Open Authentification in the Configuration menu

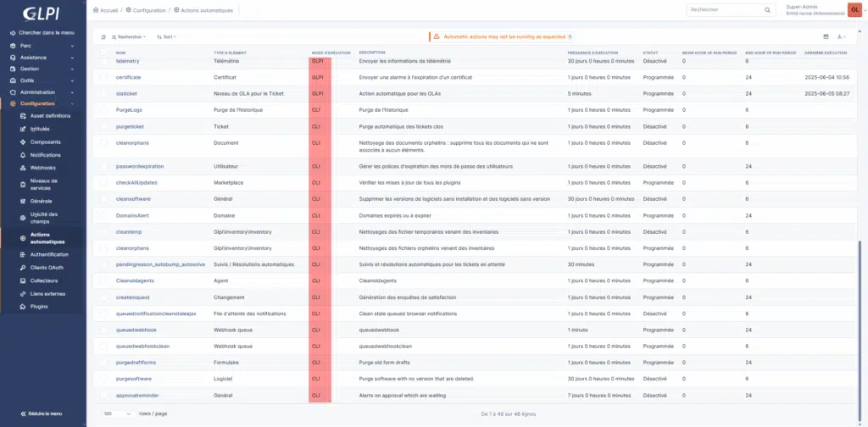coord(49,254)
